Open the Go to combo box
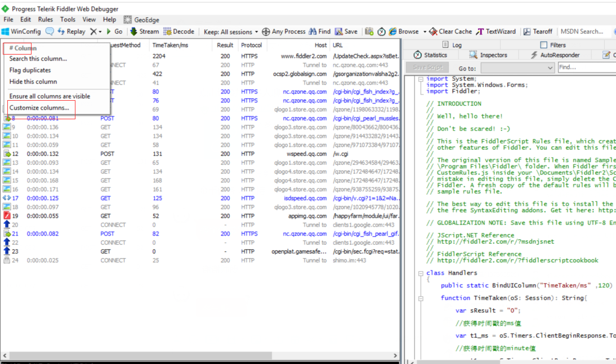The width and height of the screenshot is (616, 364). click(518, 68)
